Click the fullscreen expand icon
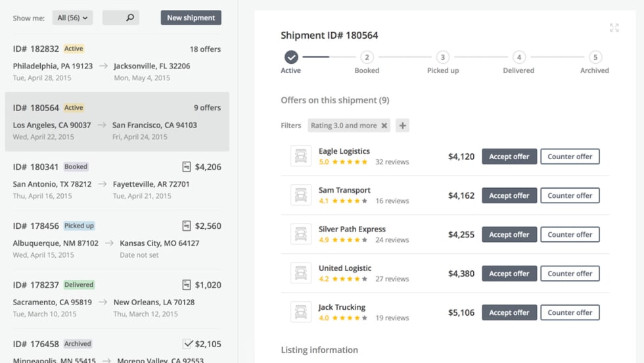644x363 pixels. point(614,28)
